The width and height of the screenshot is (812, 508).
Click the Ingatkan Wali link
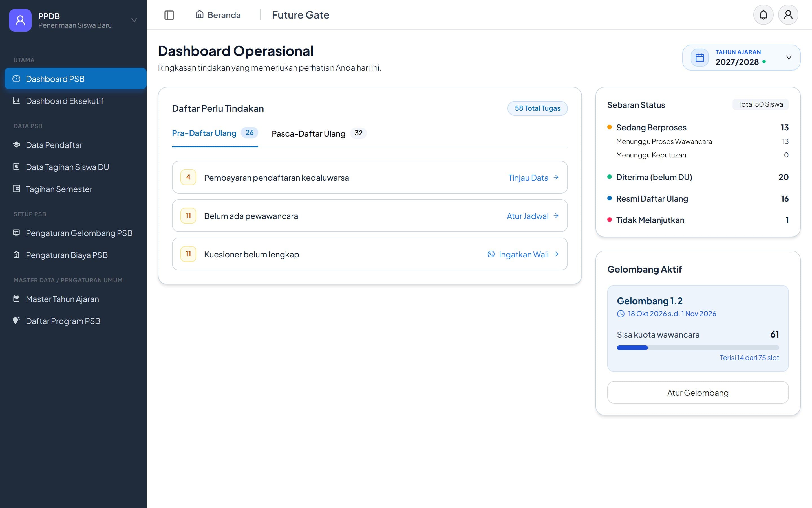[x=523, y=254]
